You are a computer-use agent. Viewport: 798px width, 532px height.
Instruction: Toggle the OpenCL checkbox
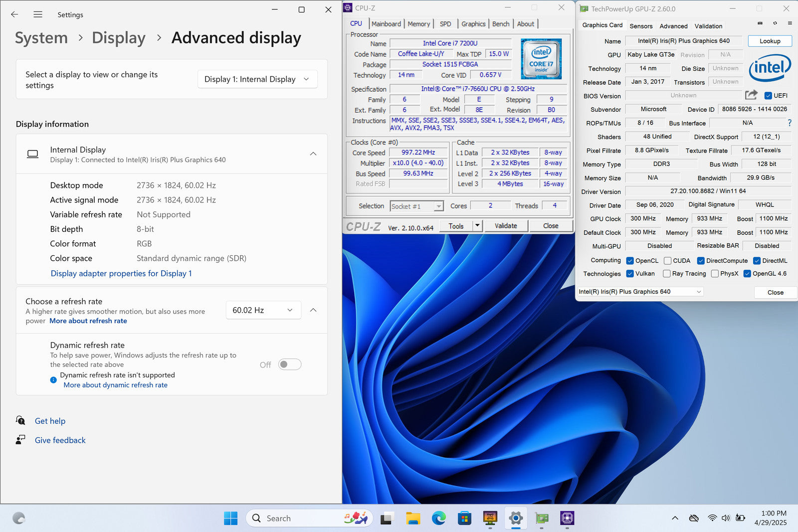630,261
